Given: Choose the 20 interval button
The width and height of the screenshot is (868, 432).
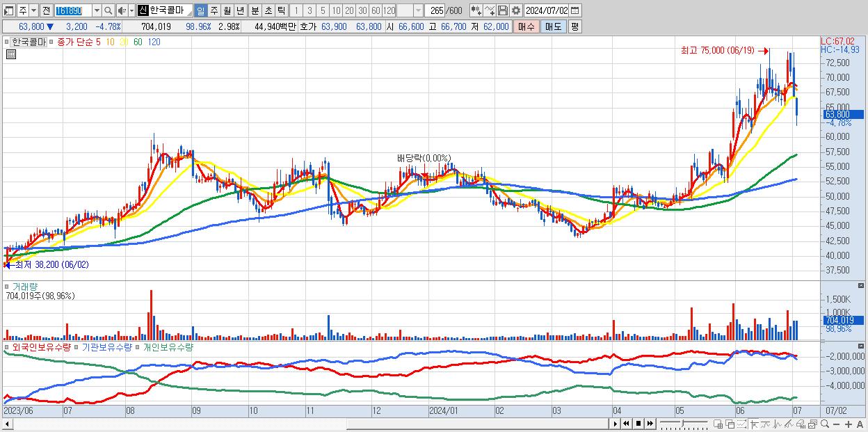Looking at the screenshot, I should pos(349,10).
